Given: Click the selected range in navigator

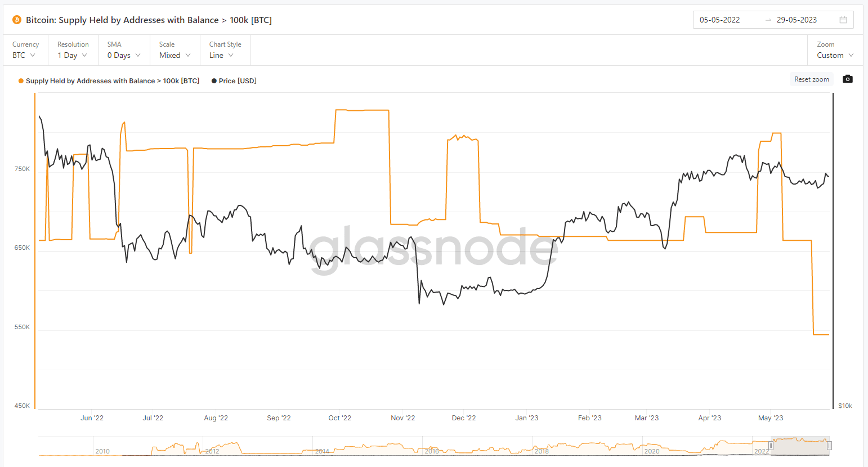Looking at the screenshot, I should tap(800, 446).
